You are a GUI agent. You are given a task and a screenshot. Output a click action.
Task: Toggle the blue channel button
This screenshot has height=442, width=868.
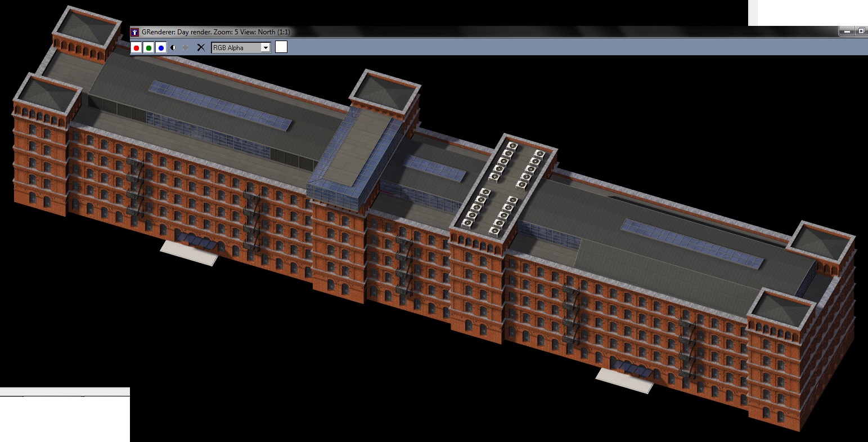pyautogui.click(x=161, y=48)
